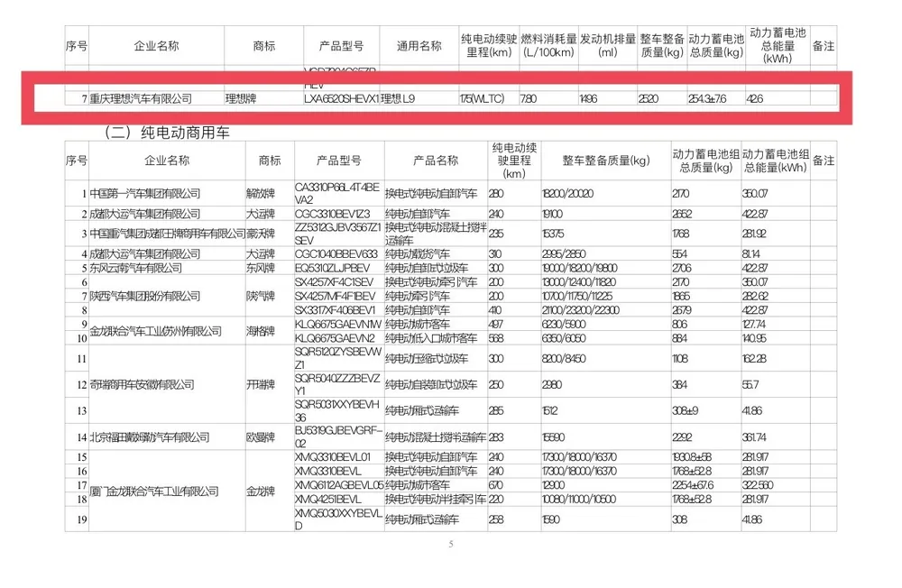Image resolution: width=902 pixels, height=588 pixels.
Task: Click the mass value 2995/2850
Action: pos(564,254)
